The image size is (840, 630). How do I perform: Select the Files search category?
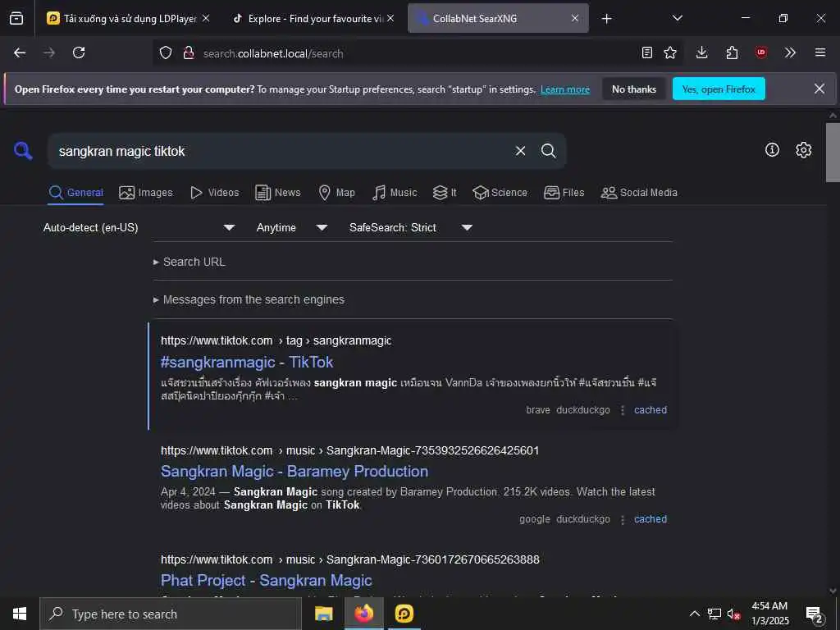pos(564,193)
